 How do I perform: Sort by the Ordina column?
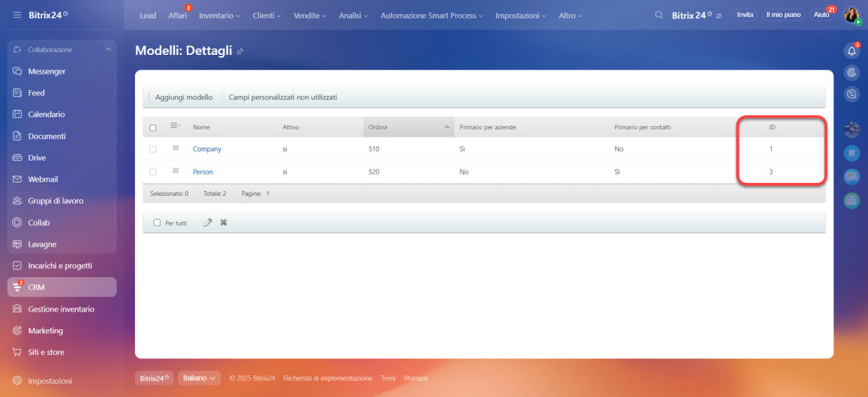(409, 127)
